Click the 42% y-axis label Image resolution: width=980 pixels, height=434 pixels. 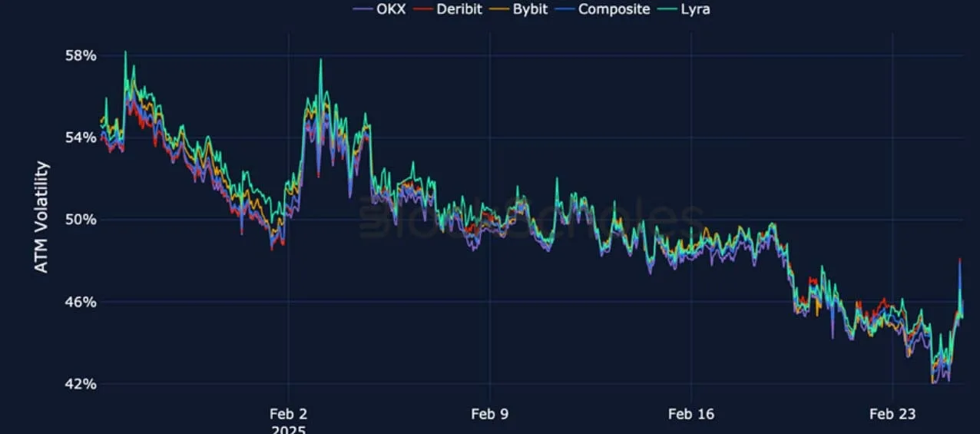[x=81, y=384]
